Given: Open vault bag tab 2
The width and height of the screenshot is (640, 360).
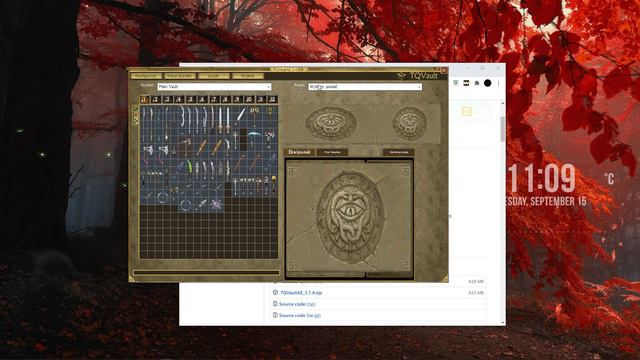Looking at the screenshot, I should (156, 99).
